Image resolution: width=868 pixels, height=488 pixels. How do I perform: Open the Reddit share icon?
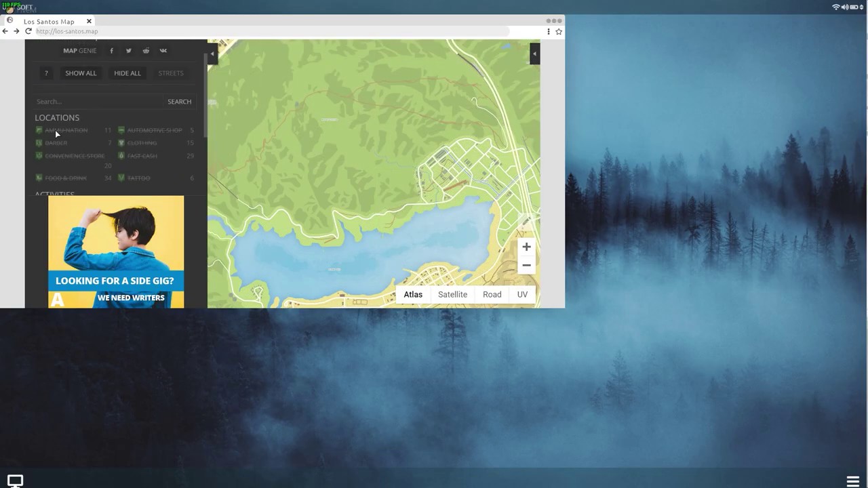(x=146, y=51)
